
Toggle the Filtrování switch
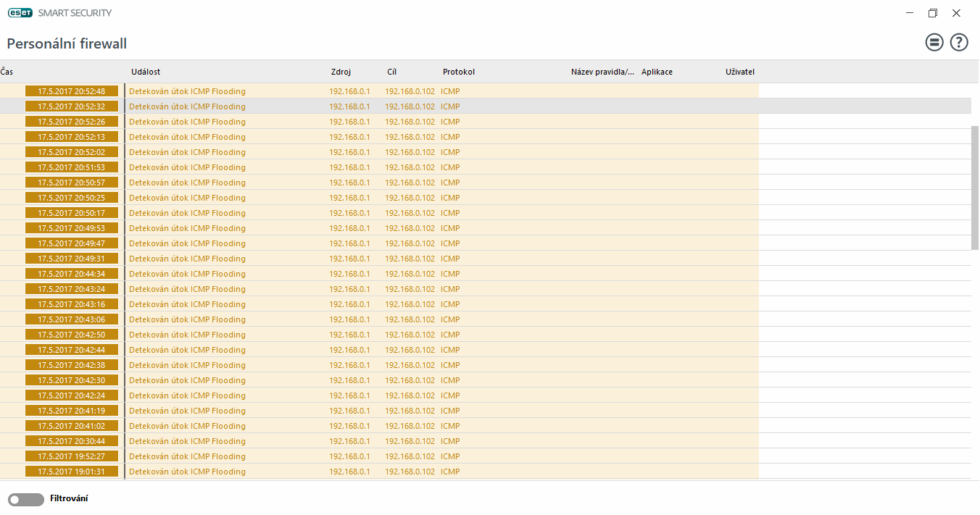click(x=25, y=499)
